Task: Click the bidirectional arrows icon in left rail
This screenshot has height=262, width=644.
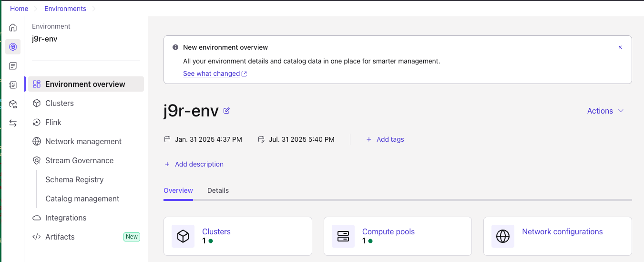Action: tap(13, 123)
